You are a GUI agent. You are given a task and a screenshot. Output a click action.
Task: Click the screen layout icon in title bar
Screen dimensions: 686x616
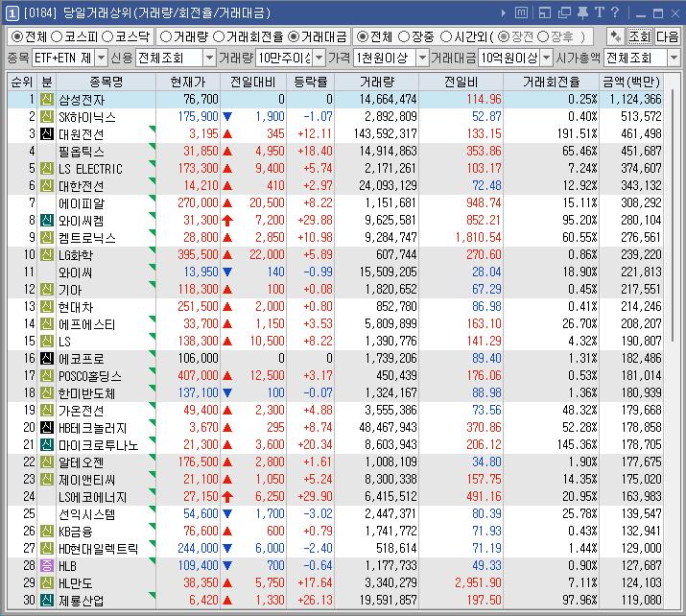click(545, 13)
